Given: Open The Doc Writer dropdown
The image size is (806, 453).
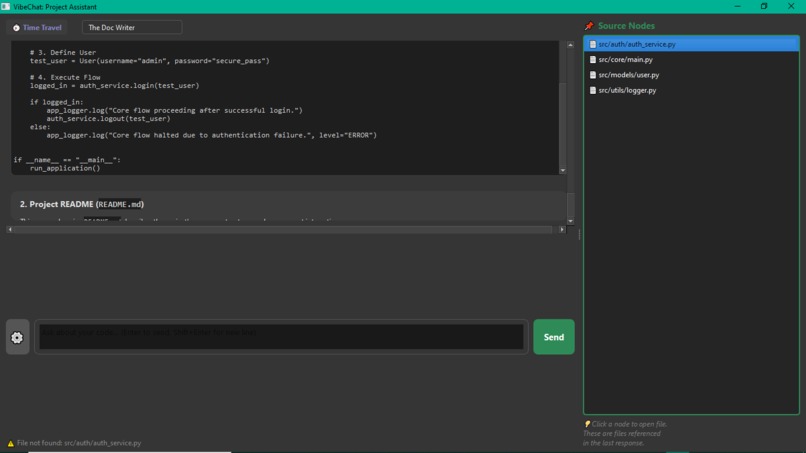Looking at the screenshot, I should tap(132, 28).
